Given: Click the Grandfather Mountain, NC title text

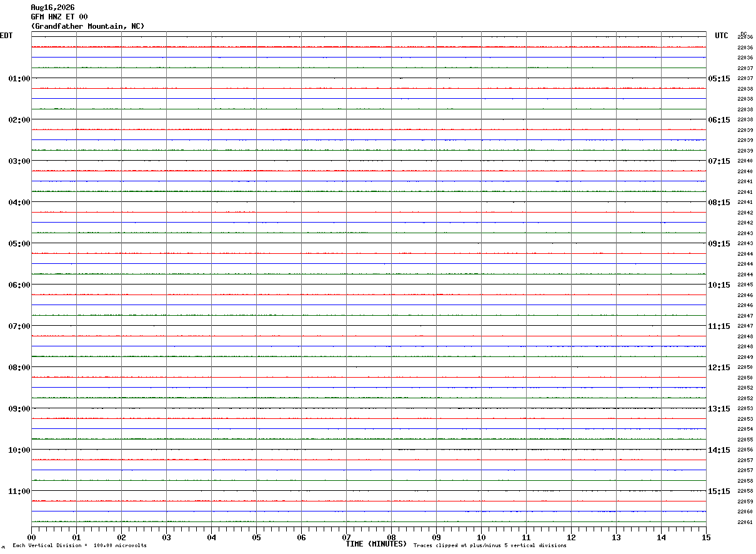Looking at the screenshot, I should tap(87, 26).
